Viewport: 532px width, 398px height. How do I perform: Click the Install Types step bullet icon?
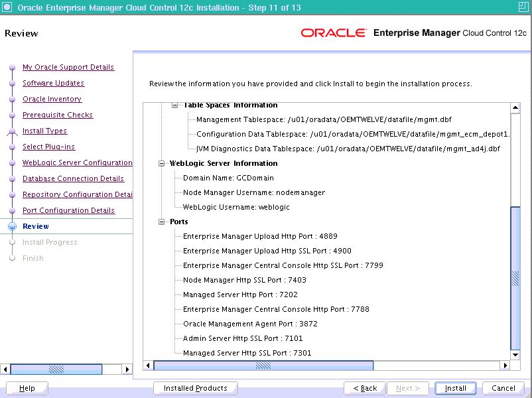11,131
